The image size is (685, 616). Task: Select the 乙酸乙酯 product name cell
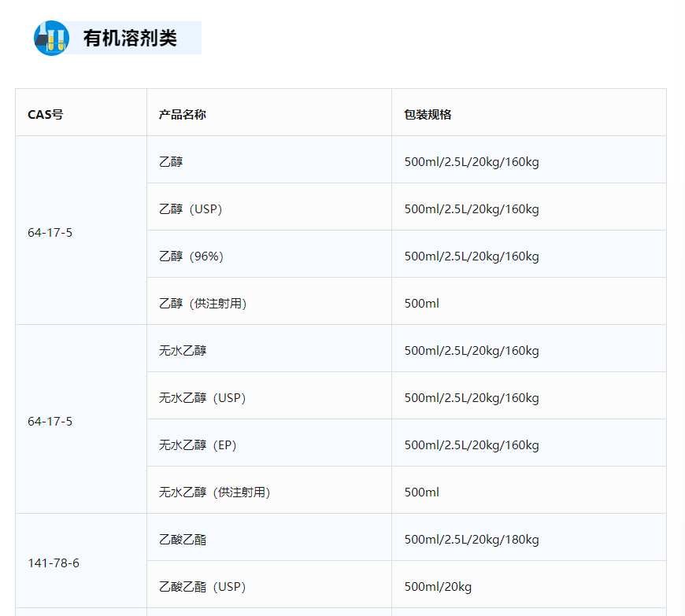pyautogui.click(x=183, y=540)
